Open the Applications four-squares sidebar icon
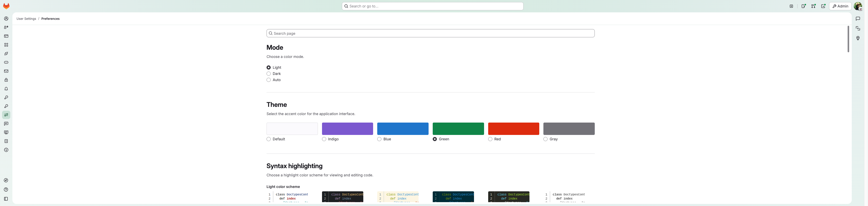The image size is (868, 206). (6, 45)
